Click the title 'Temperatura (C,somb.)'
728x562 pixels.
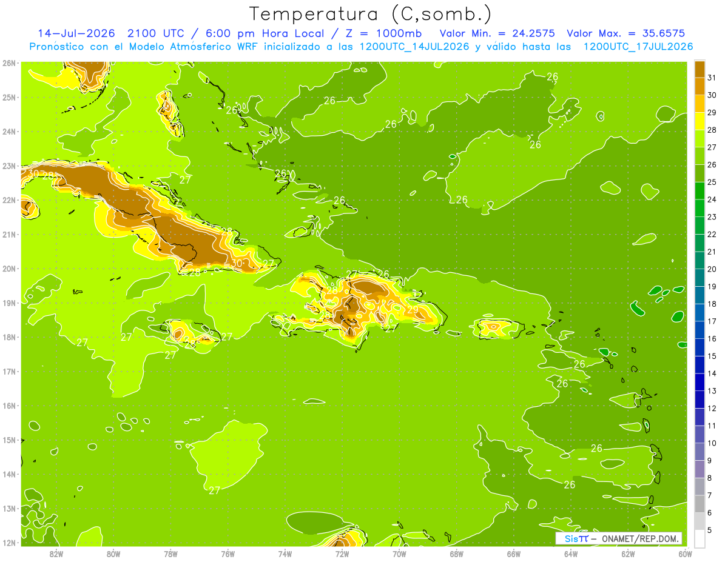pos(371,14)
